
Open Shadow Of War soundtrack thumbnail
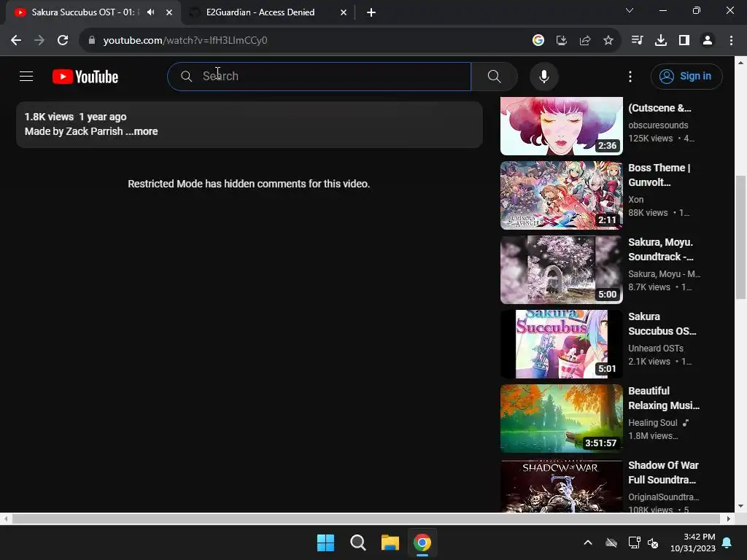tap(561, 486)
